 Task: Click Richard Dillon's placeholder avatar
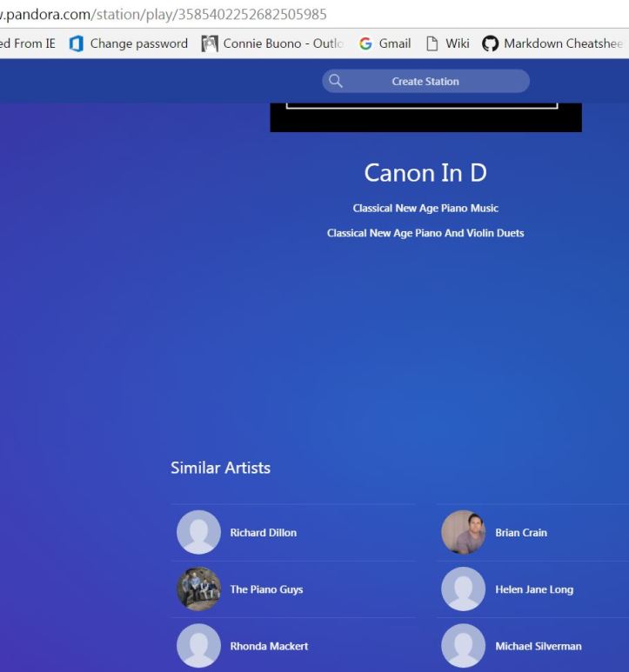tap(198, 532)
